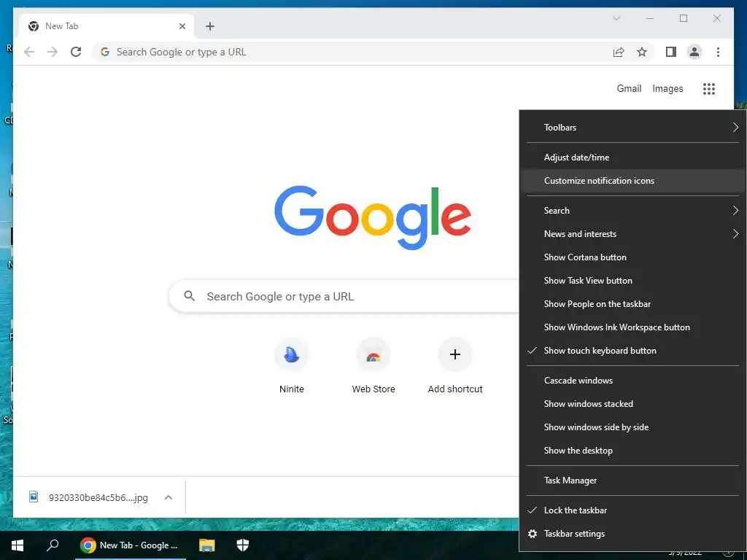This screenshot has width=747, height=560.
Task: Click the Taskbar settings gear icon
Action: (x=533, y=534)
